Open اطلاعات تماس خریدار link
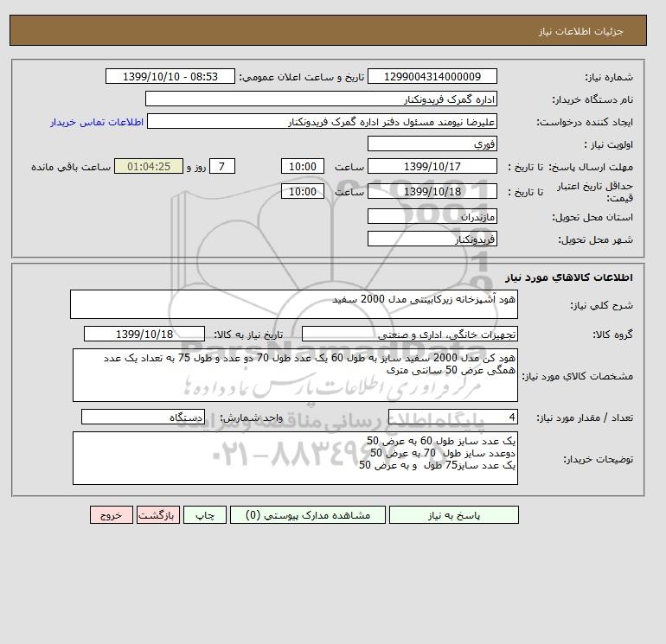Viewport: 666px width, 644px height. pos(97,122)
